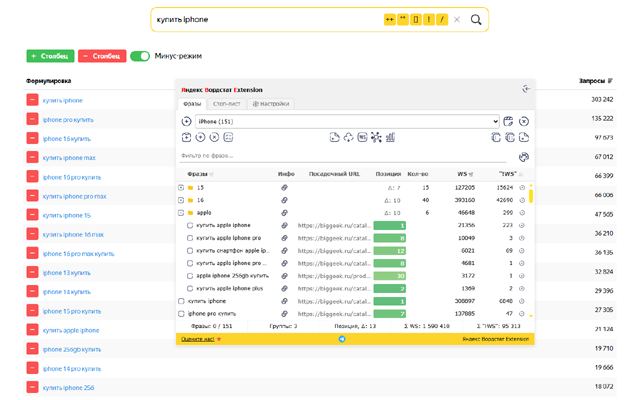The height and width of the screenshot is (400, 640).
Task: Click the summary 'Фразы: 0 / 151'
Action: (x=211, y=326)
